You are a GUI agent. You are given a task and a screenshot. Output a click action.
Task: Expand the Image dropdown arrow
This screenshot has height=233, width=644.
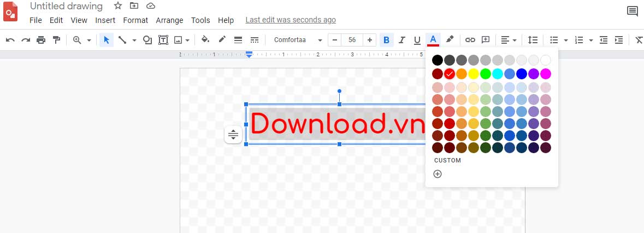click(x=187, y=40)
